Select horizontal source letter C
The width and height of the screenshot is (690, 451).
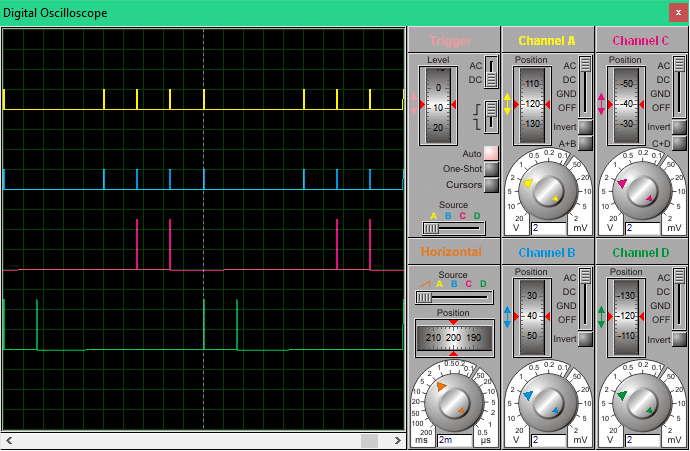click(x=469, y=284)
